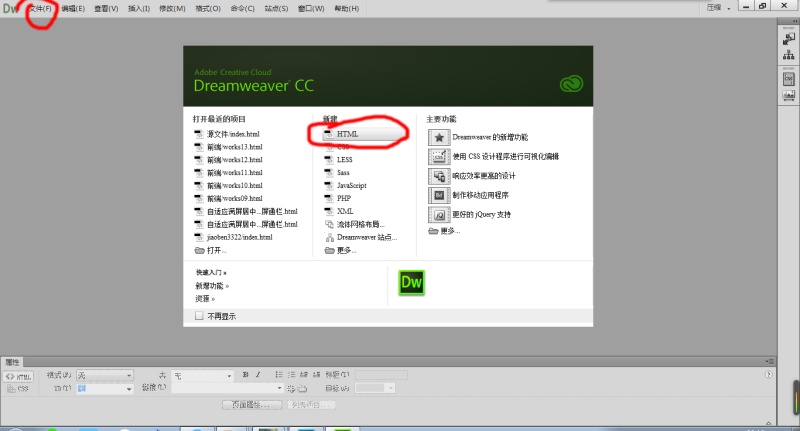Apply ordered list in Properties panel

click(291, 375)
